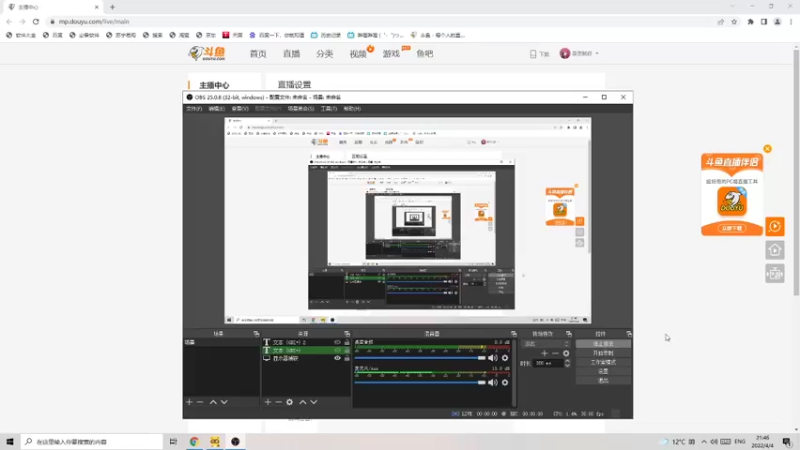The image size is (800, 450).
Task: Click the robot icon on the right sidebar
Action: point(774,274)
